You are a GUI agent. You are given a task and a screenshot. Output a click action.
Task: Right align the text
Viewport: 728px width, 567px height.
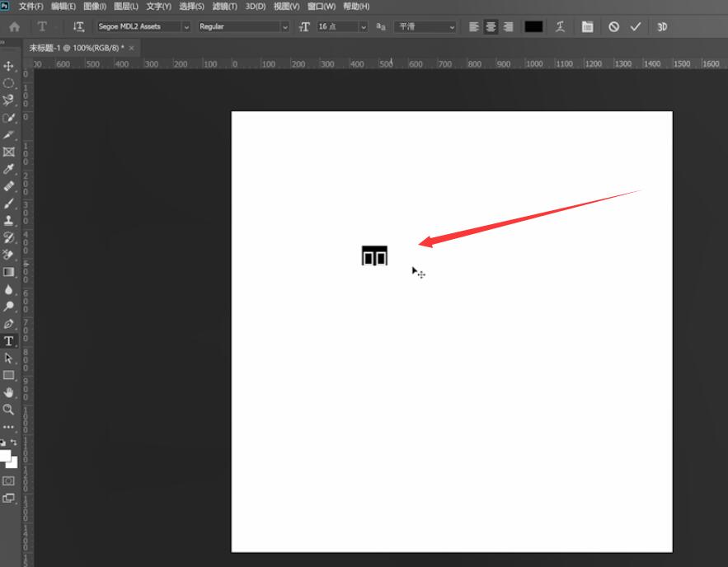point(509,27)
